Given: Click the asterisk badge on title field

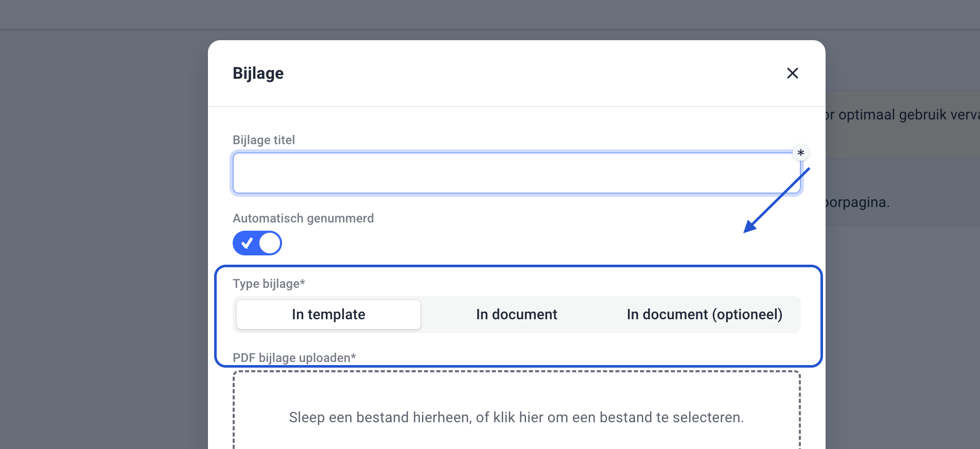Looking at the screenshot, I should [800, 153].
